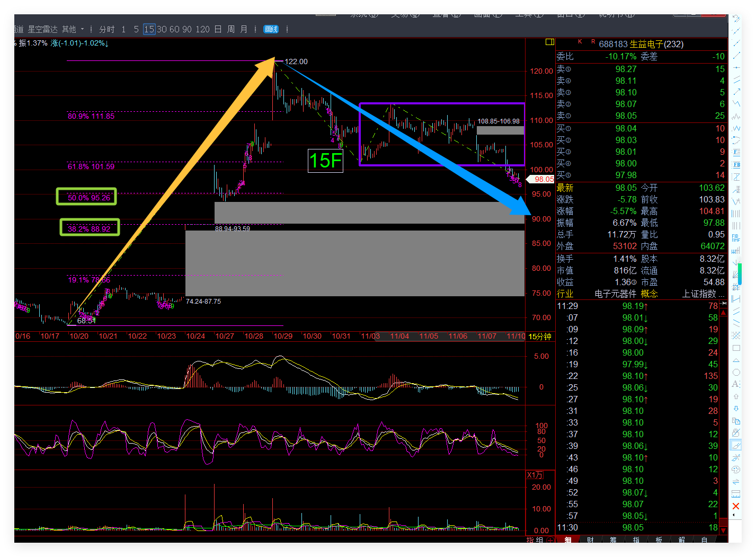The image size is (756, 557).
Task: Switch to 分时 intraday view
Action: pyautogui.click(x=106, y=29)
